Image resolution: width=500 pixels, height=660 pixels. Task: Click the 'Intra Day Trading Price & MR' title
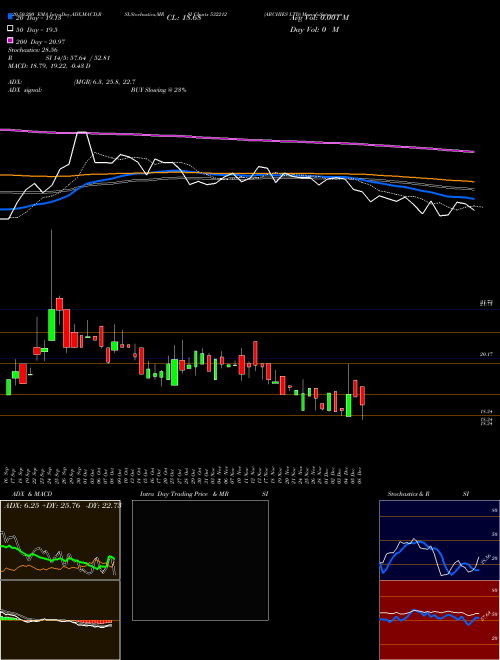(x=184, y=494)
